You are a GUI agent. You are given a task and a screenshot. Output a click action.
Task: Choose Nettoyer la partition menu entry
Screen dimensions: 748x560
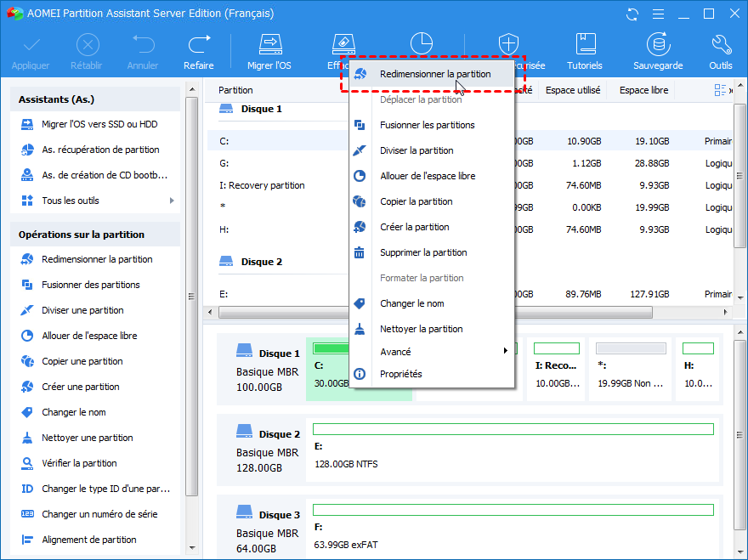coord(432,329)
